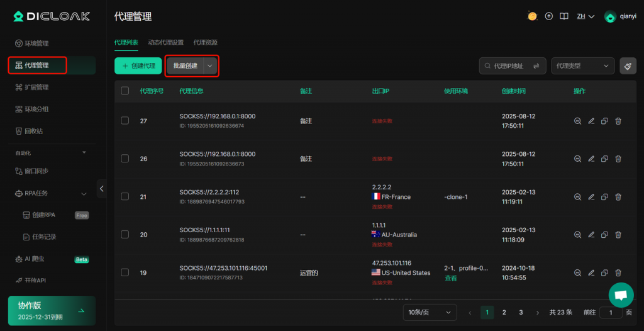The image size is (644, 331).
Task: Click the check proxy icon for row 21
Action: point(578,197)
